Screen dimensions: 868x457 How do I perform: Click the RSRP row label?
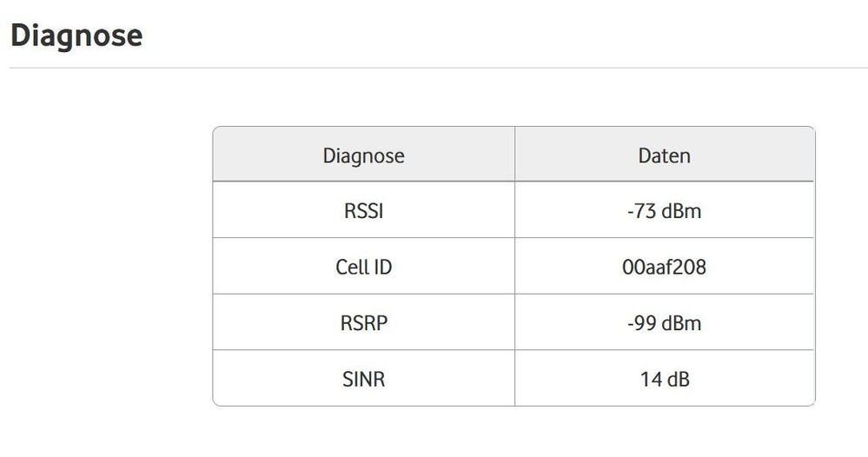point(364,323)
